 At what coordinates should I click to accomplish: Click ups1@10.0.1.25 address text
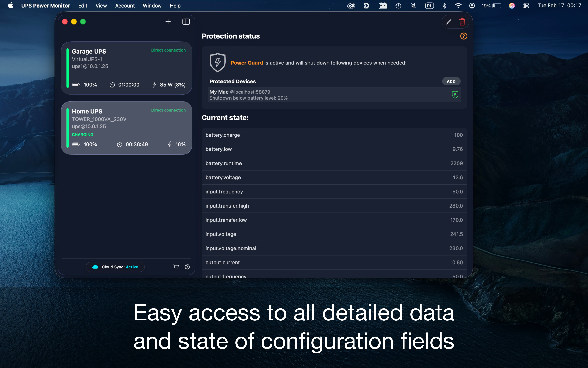pos(90,66)
